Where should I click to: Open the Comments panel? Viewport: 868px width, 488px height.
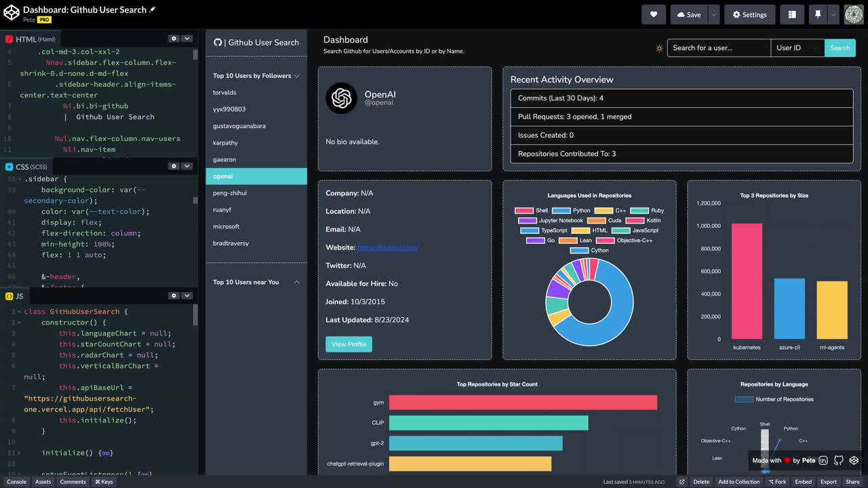[x=73, y=482]
